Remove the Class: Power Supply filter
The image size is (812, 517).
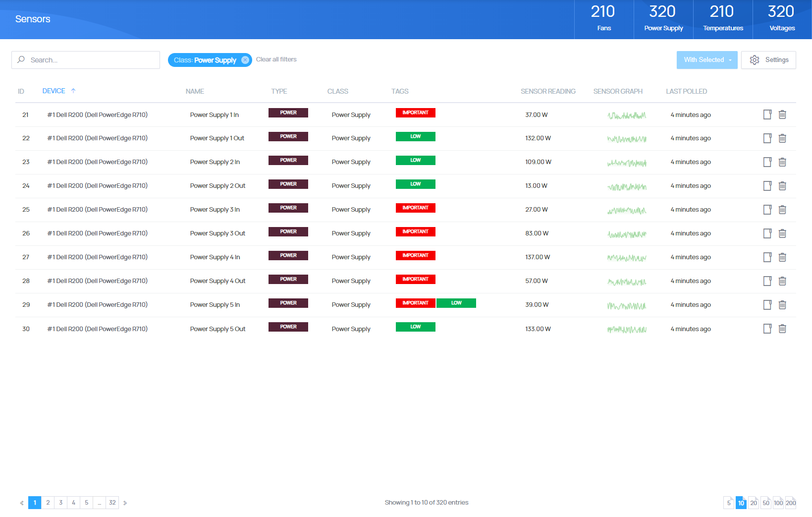pyautogui.click(x=245, y=60)
